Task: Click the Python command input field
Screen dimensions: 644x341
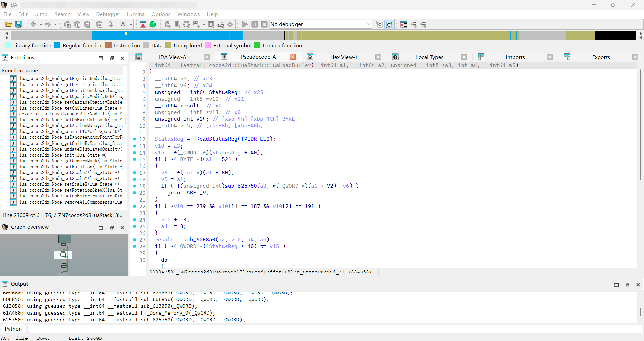Action: coord(335,329)
